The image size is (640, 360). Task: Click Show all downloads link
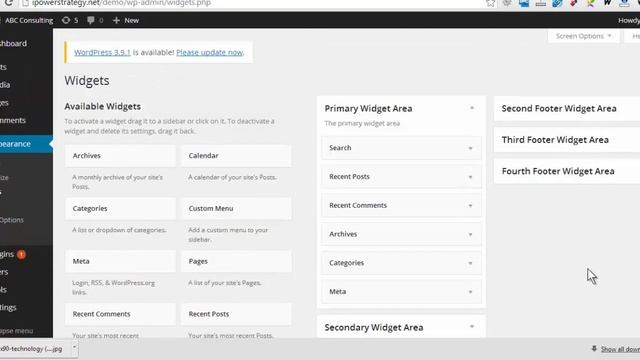tap(620, 349)
